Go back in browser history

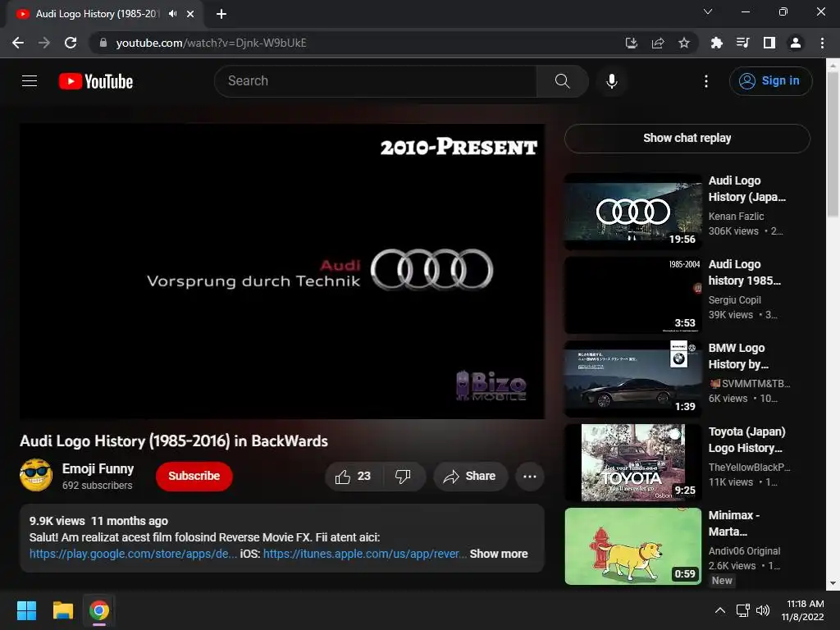point(18,43)
